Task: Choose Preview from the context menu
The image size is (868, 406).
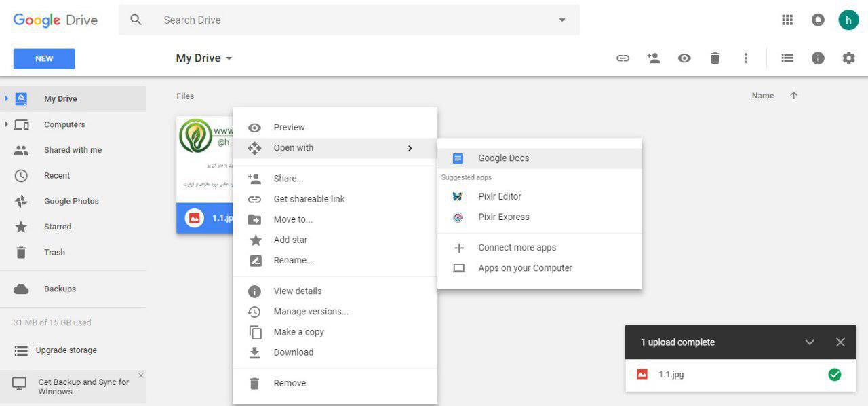Action: pyautogui.click(x=335, y=127)
